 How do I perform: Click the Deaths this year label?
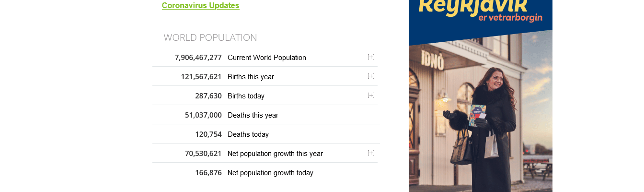pos(253,115)
